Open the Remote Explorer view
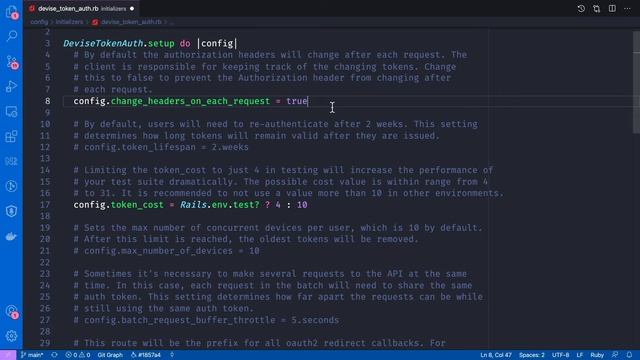Image resolution: width=640 pixels, height=360 pixels. (x=11, y=111)
